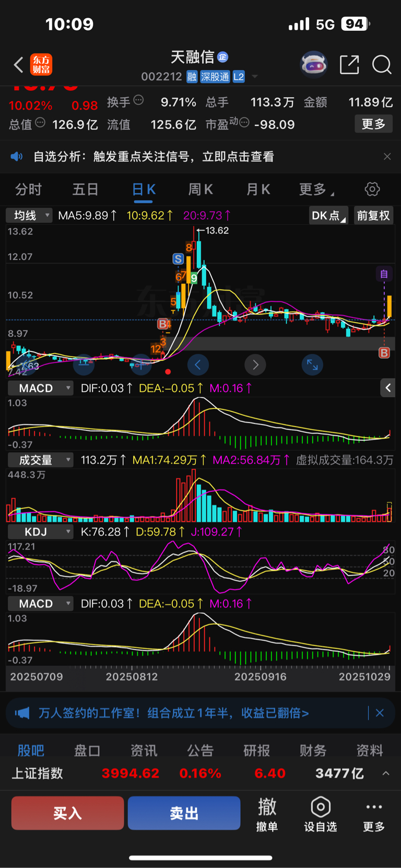Viewport: 401px width, 868px height.
Task: Open the 资料 tab
Action: [369, 750]
